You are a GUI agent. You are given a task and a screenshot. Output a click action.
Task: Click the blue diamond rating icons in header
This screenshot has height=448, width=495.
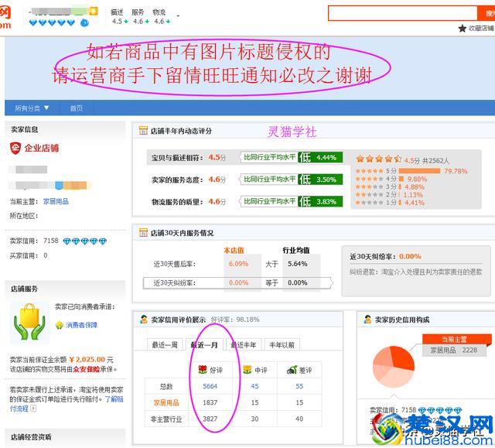[52, 22]
